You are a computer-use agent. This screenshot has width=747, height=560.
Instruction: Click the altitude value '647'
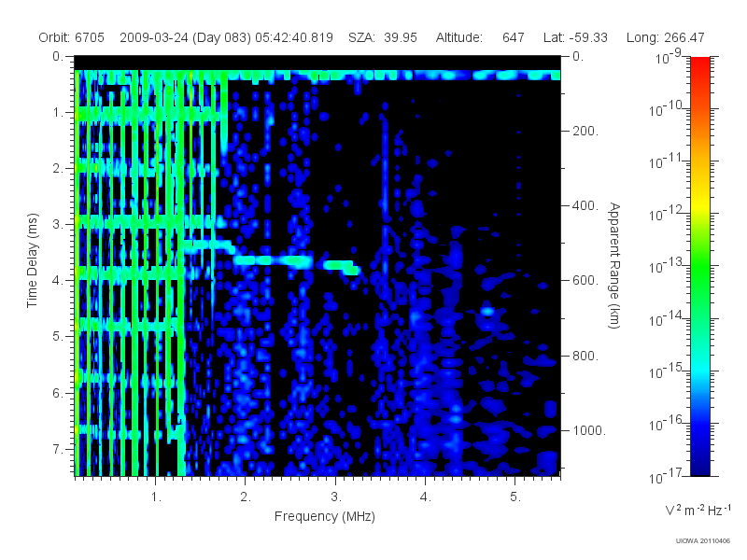pyautogui.click(x=513, y=37)
